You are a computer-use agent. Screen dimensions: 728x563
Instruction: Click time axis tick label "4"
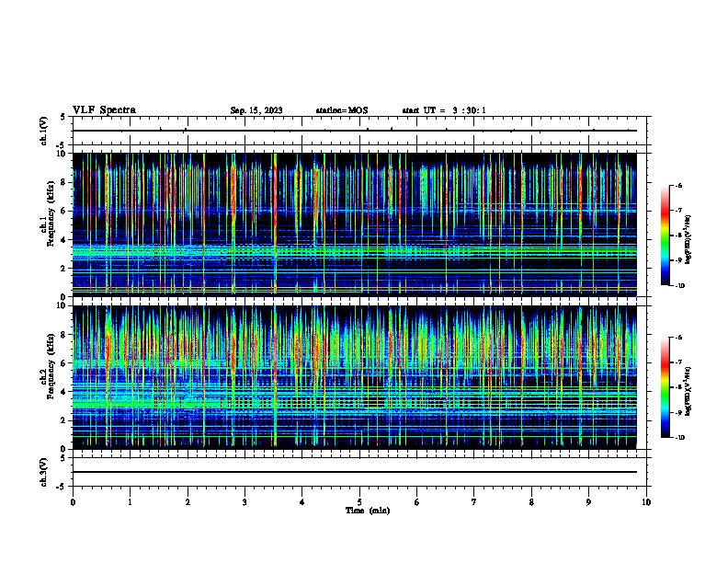(302, 502)
